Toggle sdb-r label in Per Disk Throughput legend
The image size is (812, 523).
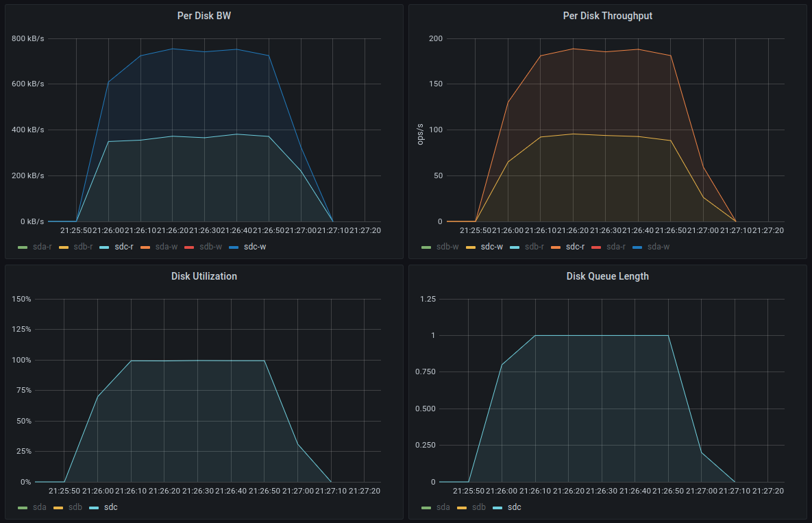pos(534,247)
